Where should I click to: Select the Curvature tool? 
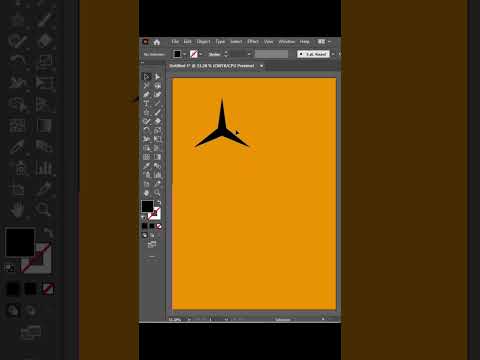point(157,95)
